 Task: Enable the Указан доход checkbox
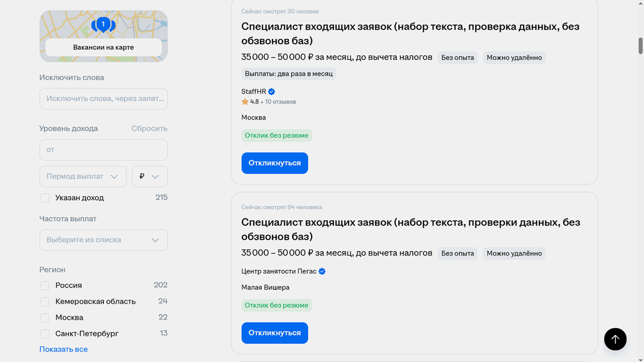point(45,198)
